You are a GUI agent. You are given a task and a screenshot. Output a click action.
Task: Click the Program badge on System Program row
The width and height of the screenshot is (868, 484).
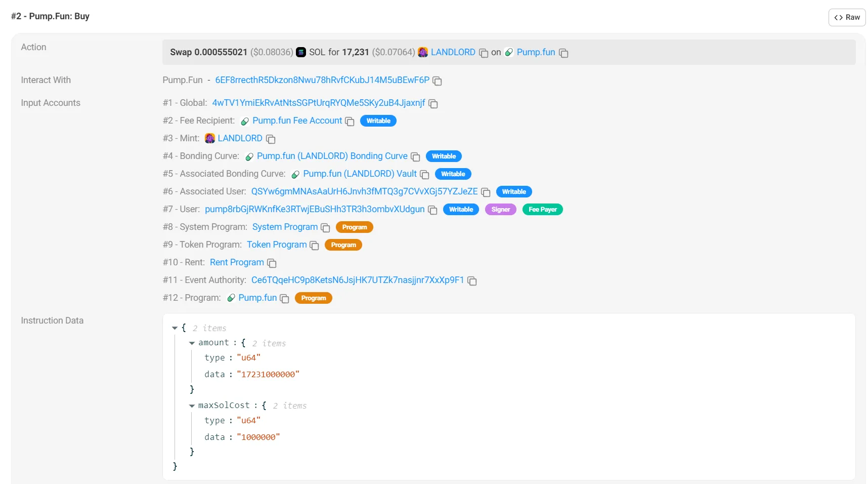point(355,227)
